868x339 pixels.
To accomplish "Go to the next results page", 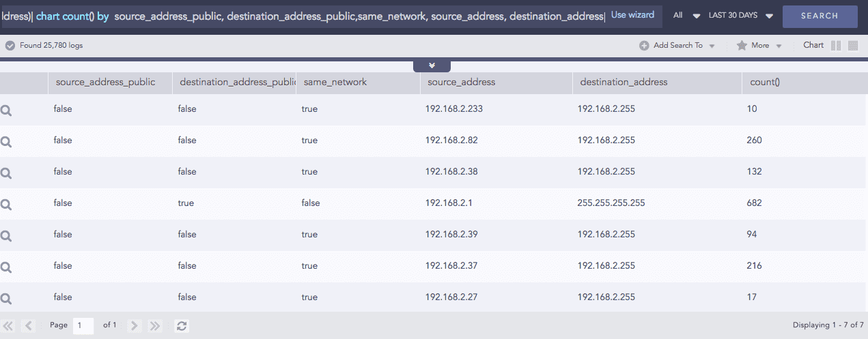I will point(135,326).
